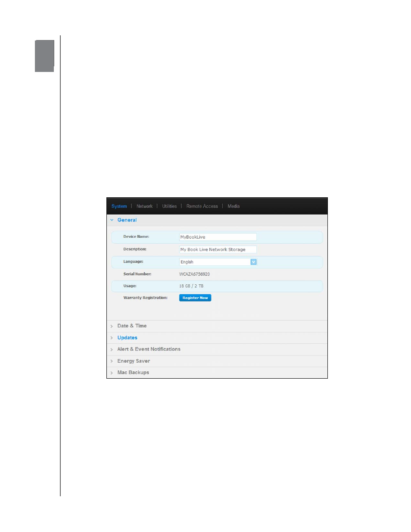This screenshot has width=411, height=532.
Task: Click the Device Name label
Action: [136, 236]
